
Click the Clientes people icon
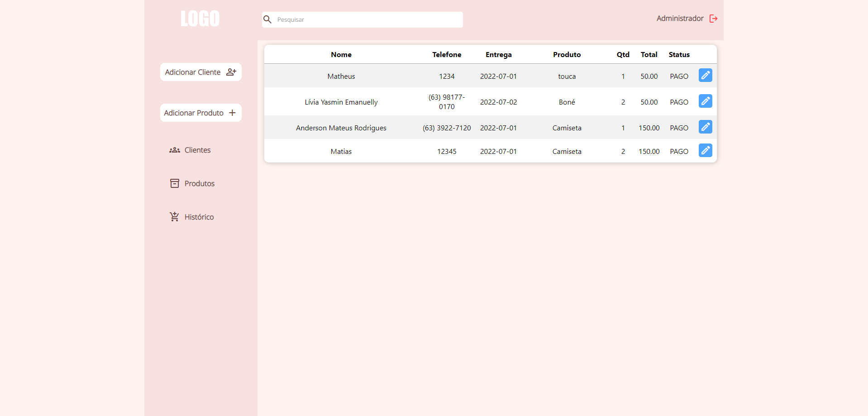(x=175, y=150)
